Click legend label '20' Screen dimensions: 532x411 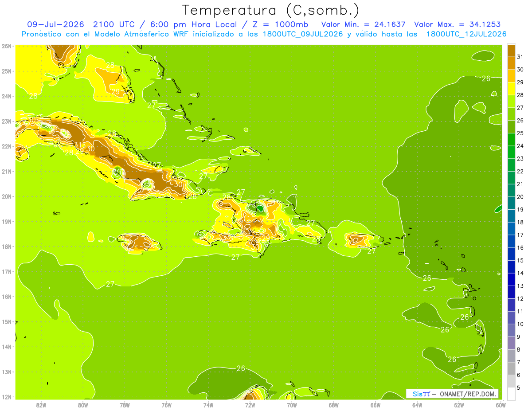coord(520,197)
